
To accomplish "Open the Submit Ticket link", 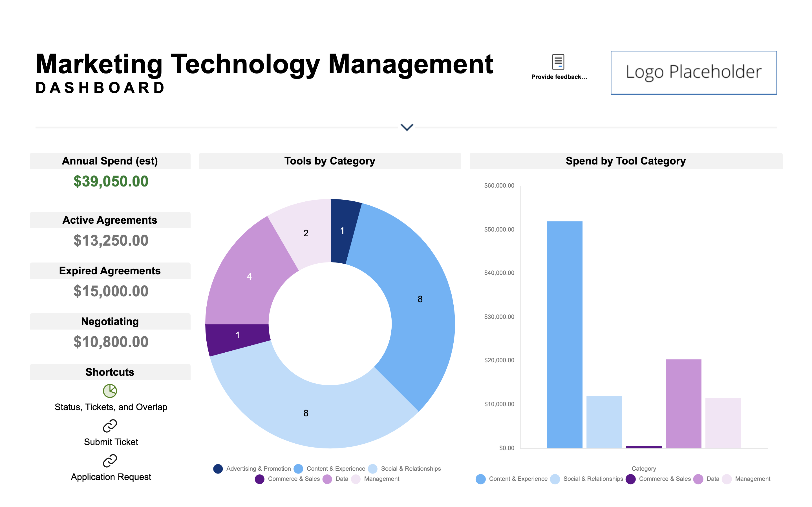I will [111, 442].
